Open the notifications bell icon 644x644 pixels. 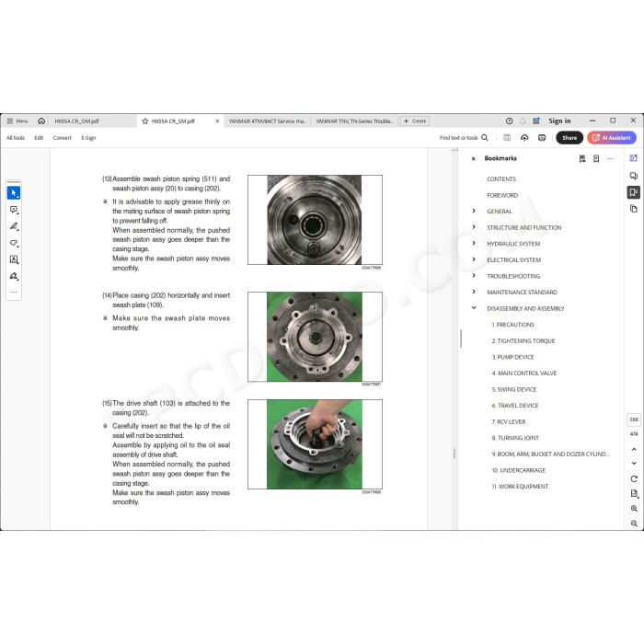[x=523, y=121]
